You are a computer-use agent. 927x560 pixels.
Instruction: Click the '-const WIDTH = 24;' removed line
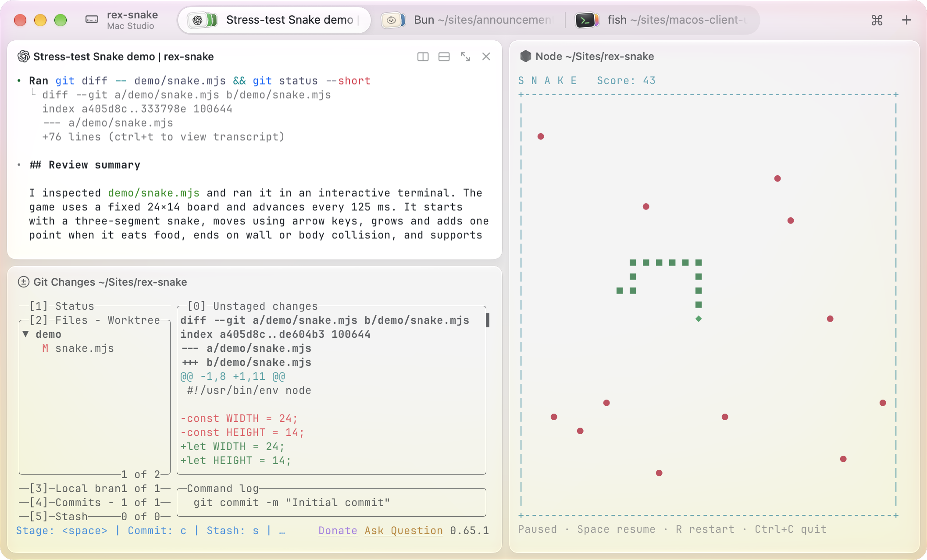point(239,418)
